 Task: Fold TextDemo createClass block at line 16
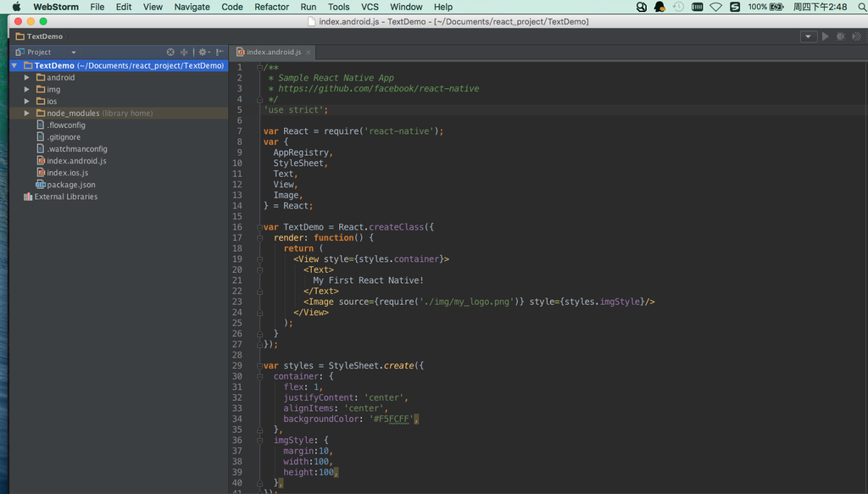click(x=259, y=227)
